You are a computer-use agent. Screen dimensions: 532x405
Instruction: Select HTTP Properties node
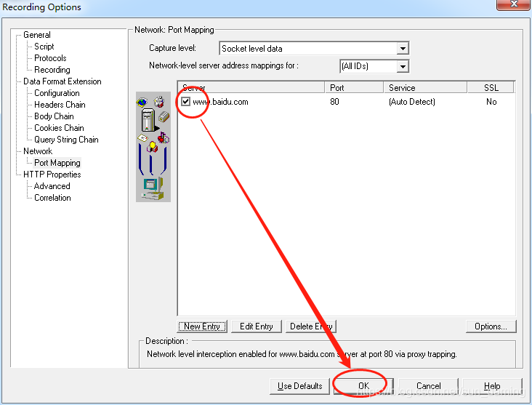[x=52, y=175]
